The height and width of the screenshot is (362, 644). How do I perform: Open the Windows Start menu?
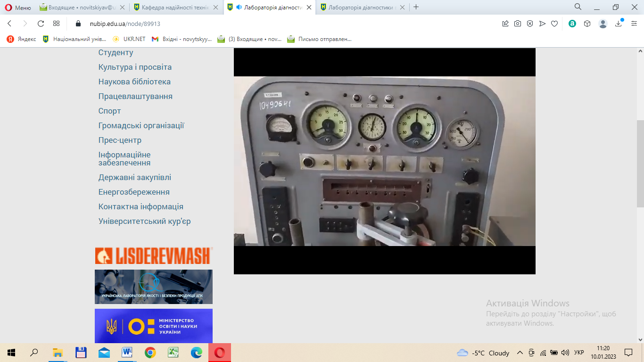[x=11, y=353]
